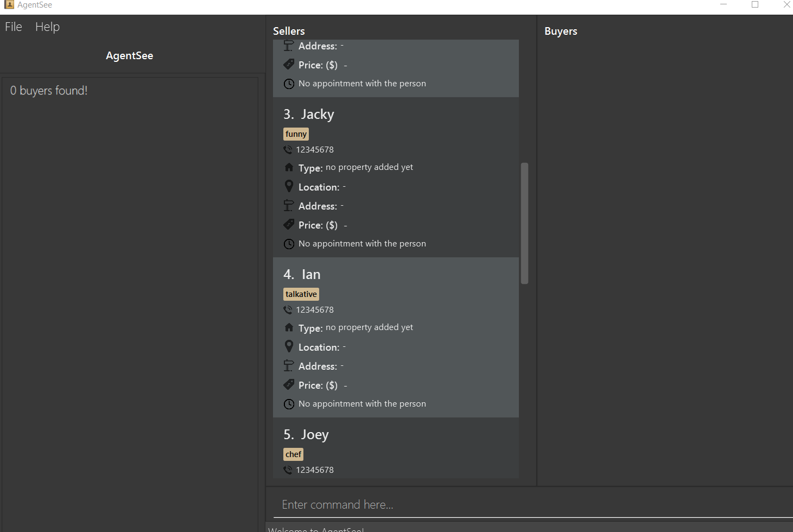The width and height of the screenshot is (793, 532).
Task: Click Jacky's 'no property added yet' text
Action: [369, 167]
